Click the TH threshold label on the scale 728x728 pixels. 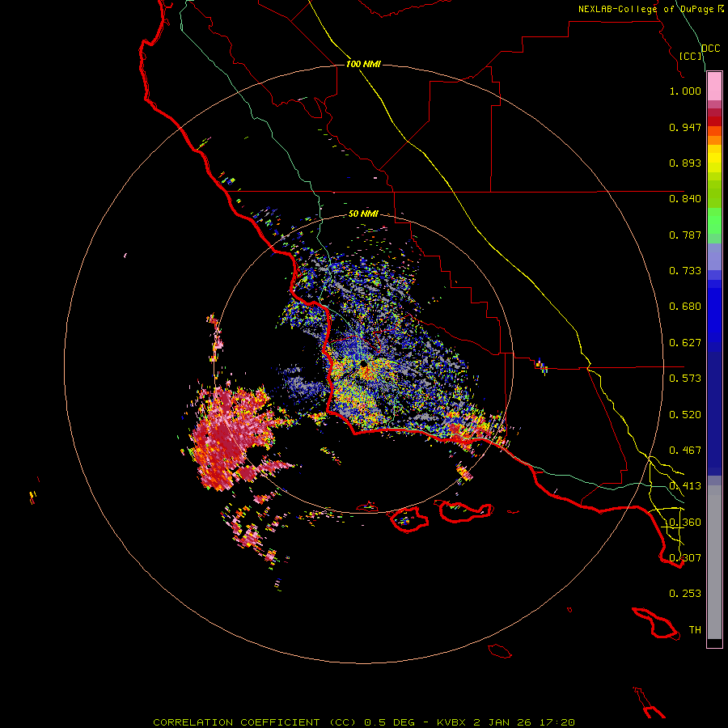tap(695, 630)
